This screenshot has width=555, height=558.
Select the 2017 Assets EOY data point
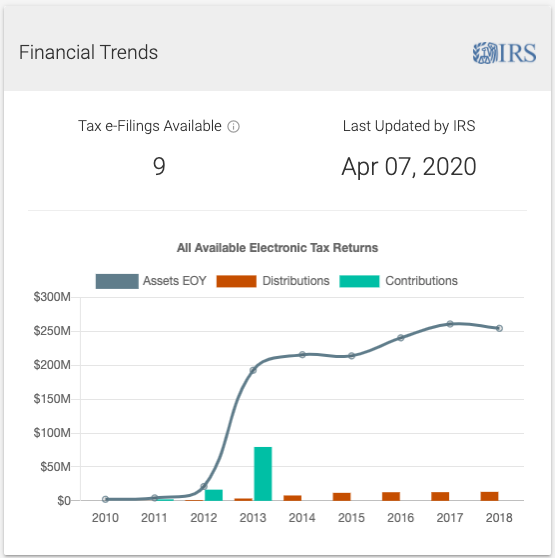(450, 324)
